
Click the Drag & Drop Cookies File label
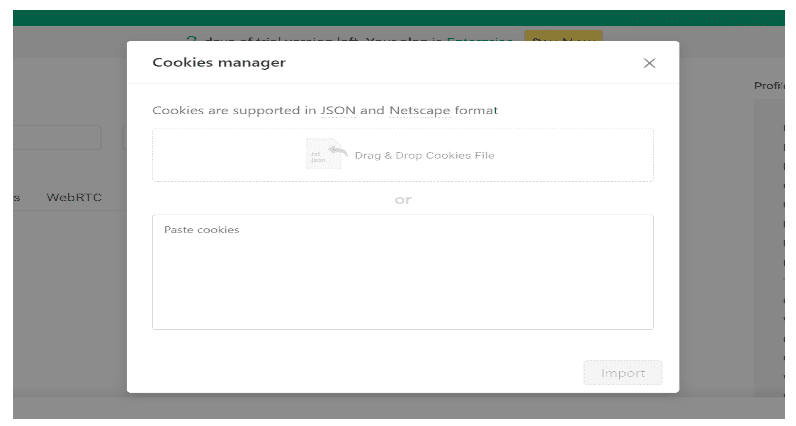pyautogui.click(x=424, y=155)
